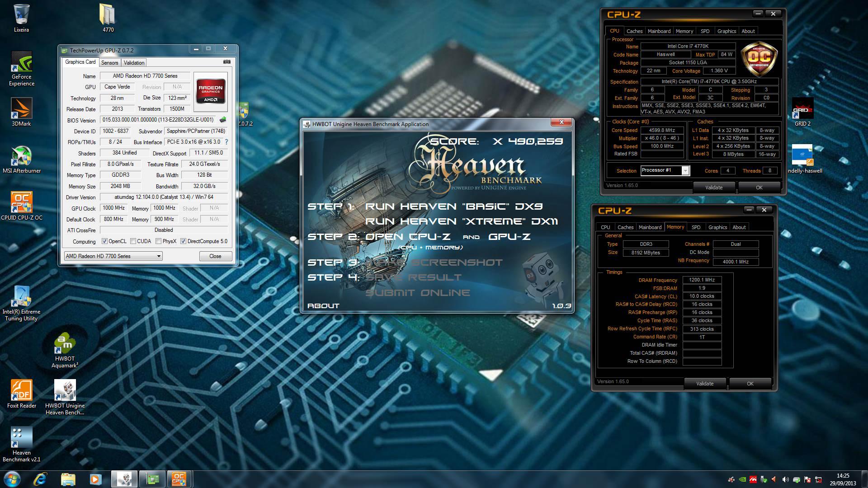The height and width of the screenshot is (488, 868).
Task: Toggle CUDA checkbox in GPU-Z
Action: coord(133,241)
